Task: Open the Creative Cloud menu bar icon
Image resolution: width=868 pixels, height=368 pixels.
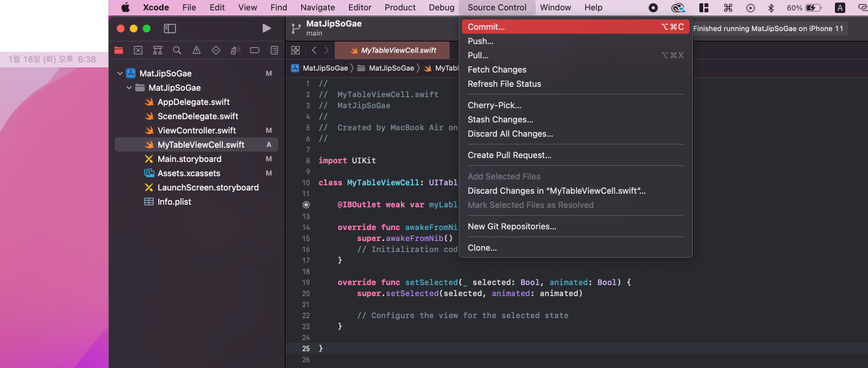Action: click(x=678, y=8)
